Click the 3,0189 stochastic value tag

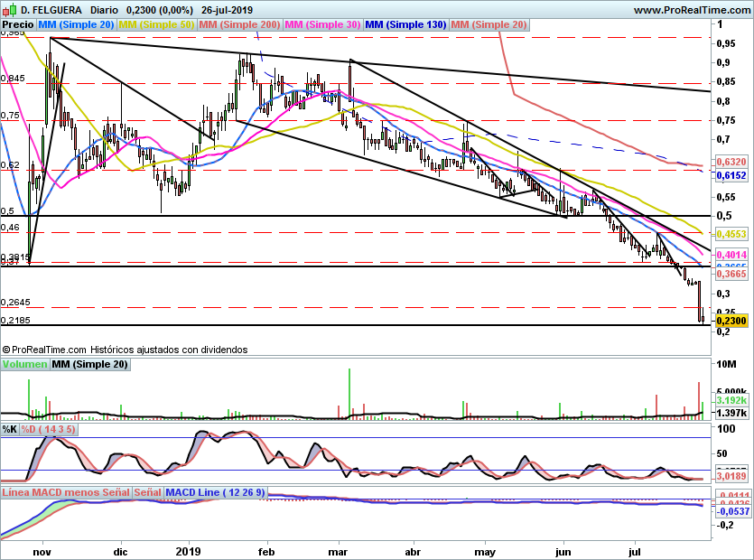[x=731, y=476]
